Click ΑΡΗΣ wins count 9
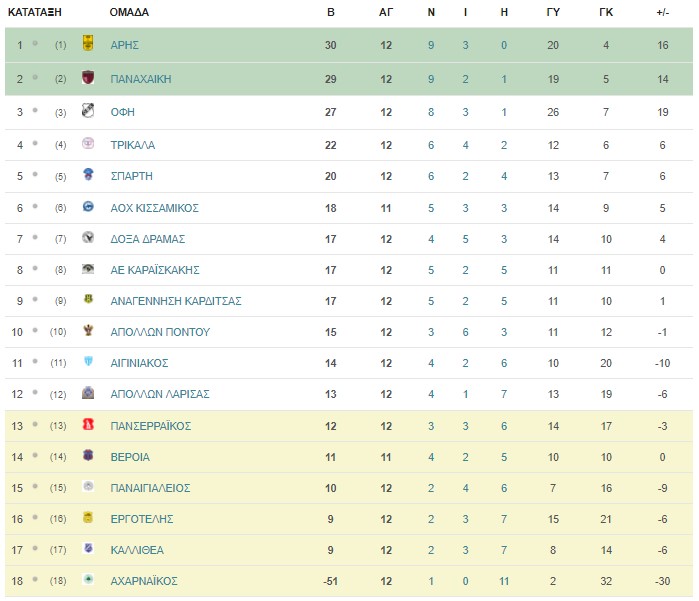 431,45
